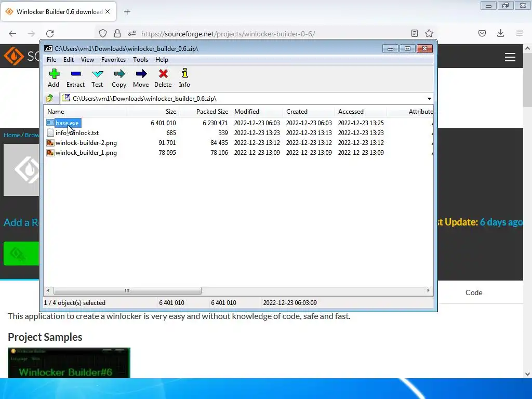Open the Edit menu in 7-Zip

click(x=69, y=60)
